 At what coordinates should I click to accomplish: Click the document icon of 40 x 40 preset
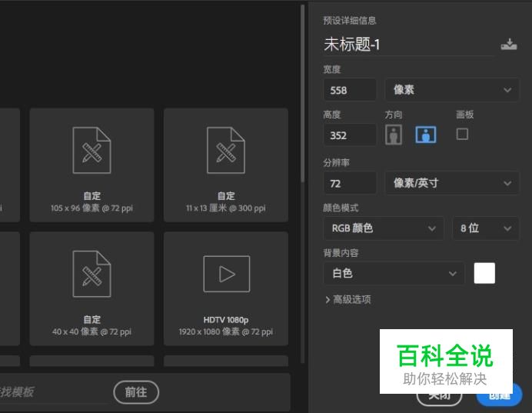91,274
